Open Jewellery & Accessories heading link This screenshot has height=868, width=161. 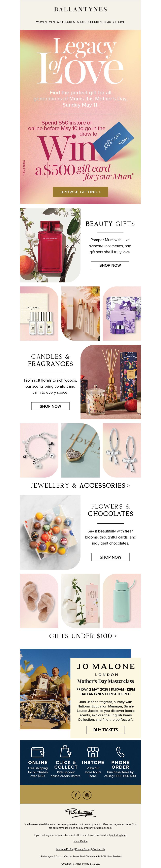pos(80,485)
